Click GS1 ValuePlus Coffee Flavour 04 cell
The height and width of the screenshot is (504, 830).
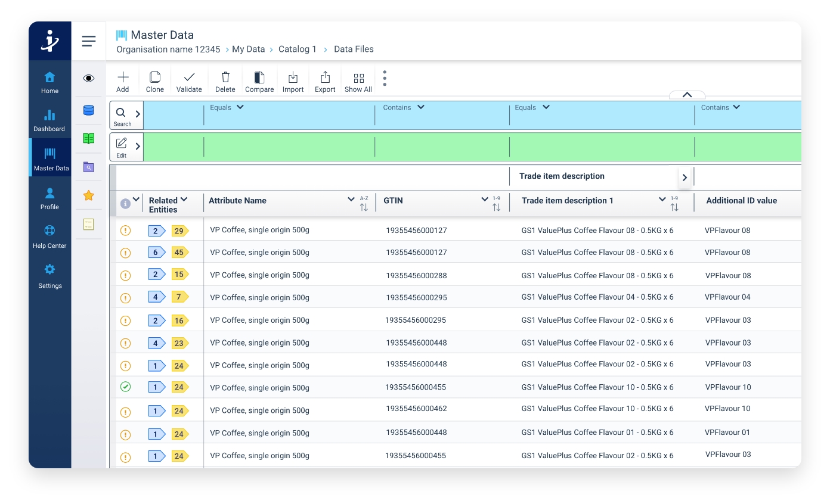click(x=597, y=297)
